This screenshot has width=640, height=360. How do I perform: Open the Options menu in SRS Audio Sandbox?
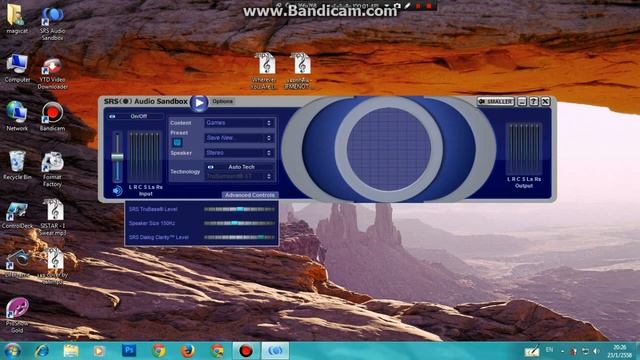tap(222, 101)
